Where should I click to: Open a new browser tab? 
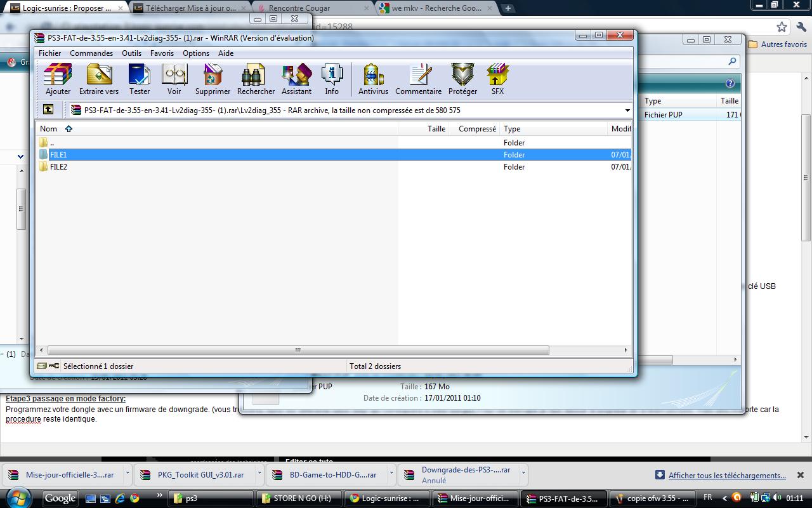(x=507, y=8)
